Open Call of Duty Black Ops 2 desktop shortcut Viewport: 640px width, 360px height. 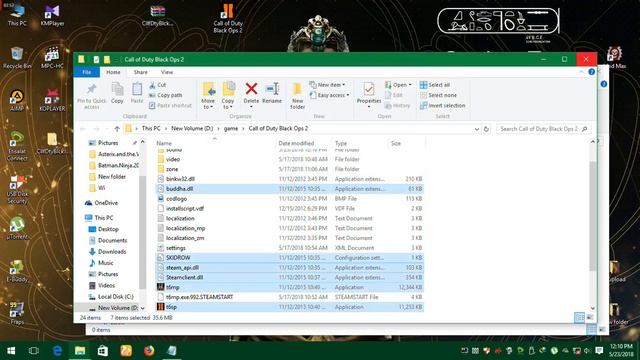[228, 19]
